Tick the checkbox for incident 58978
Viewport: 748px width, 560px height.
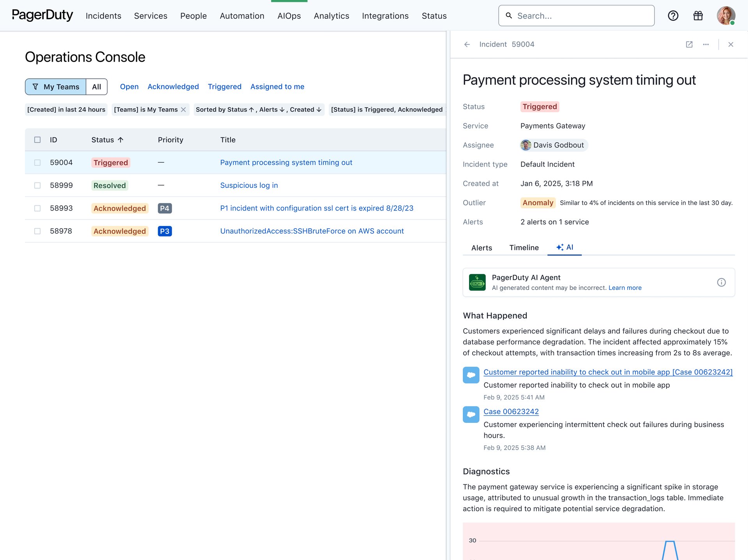click(37, 231)
